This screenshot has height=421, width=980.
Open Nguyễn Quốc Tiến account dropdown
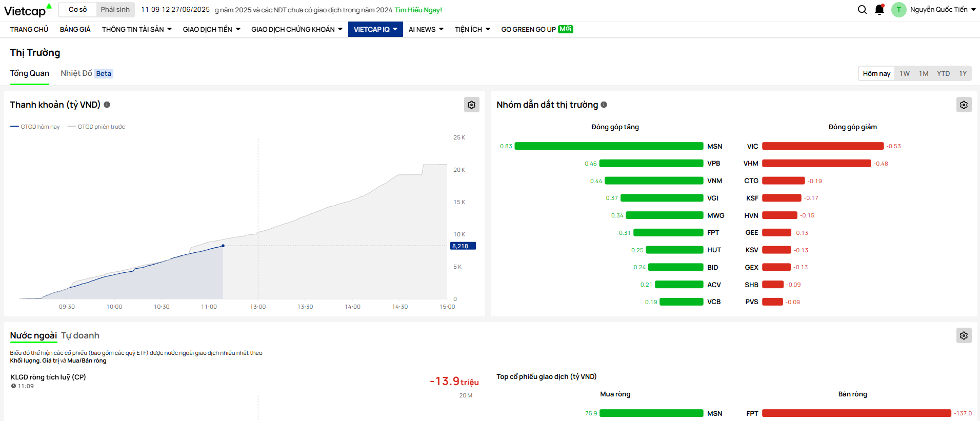point(943,9)
